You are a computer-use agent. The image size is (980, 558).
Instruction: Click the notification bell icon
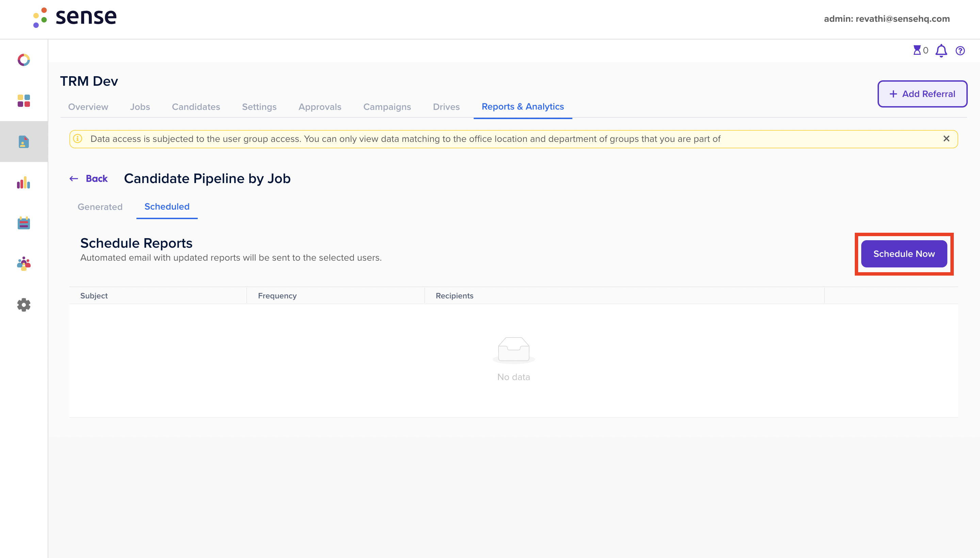pyautogui.click(x=941, y=51)
